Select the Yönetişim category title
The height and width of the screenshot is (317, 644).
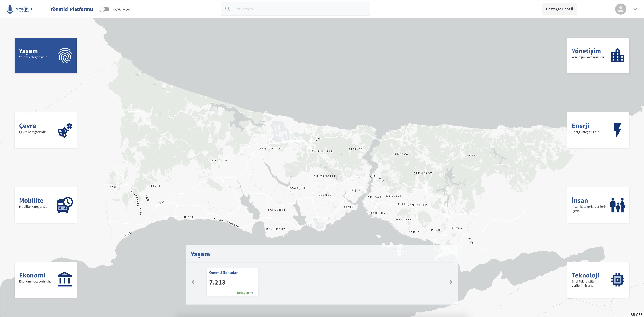(x=586, y=51)
